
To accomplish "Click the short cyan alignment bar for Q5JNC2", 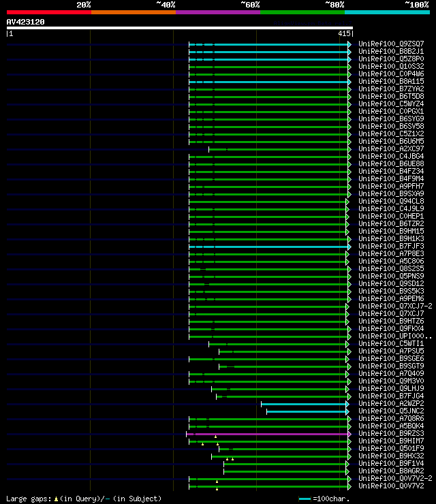I will pyautogui.click(x=308, y=412).
